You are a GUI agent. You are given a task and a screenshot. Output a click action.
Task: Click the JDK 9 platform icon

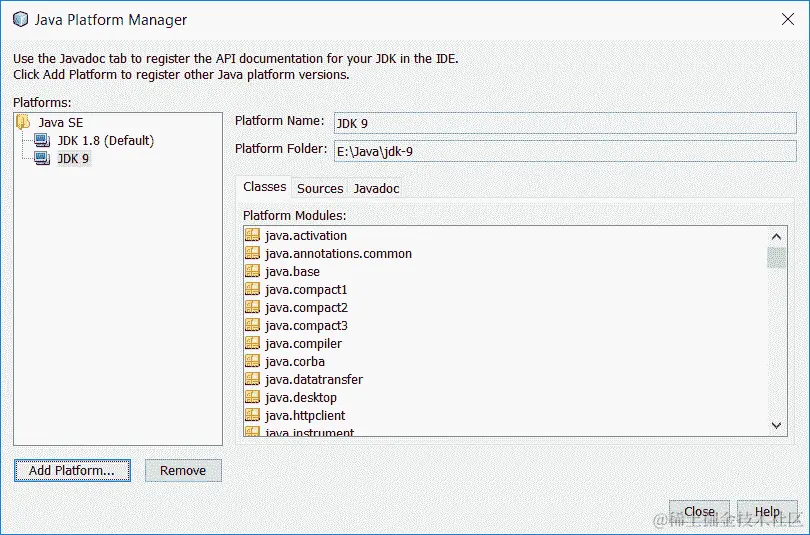coord(42,158)
